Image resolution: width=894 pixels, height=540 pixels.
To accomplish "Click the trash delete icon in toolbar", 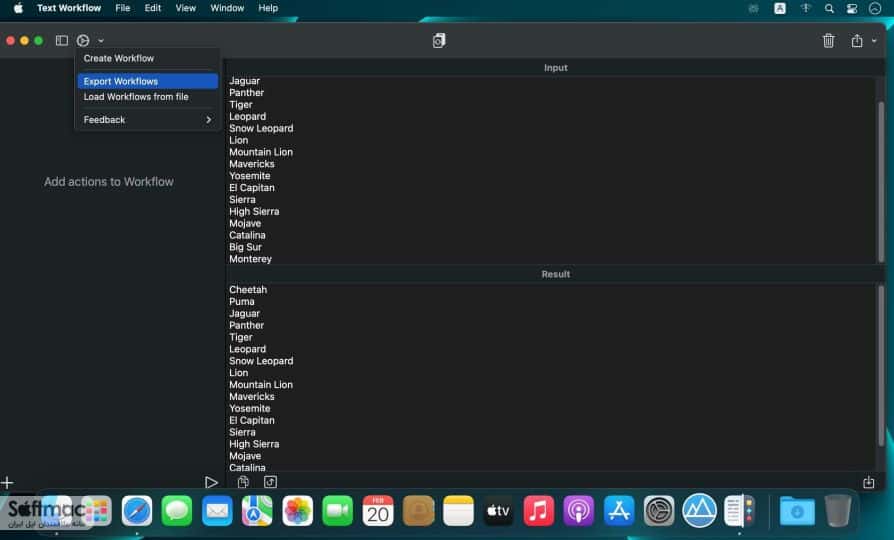I will coord(828,40).
